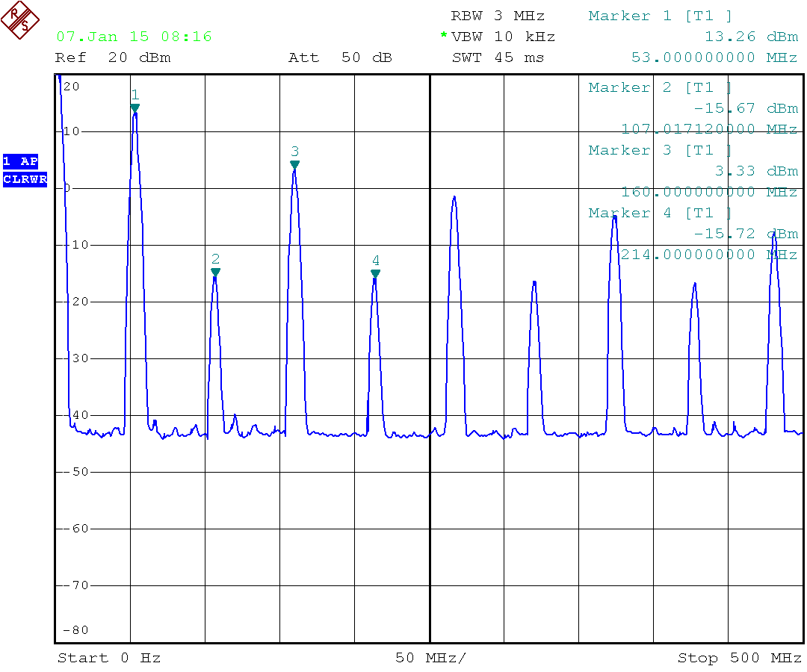Click the date stamp 07.Jan 15 08:16
Screen dimensions: 807x672
(x=134, y=37)
